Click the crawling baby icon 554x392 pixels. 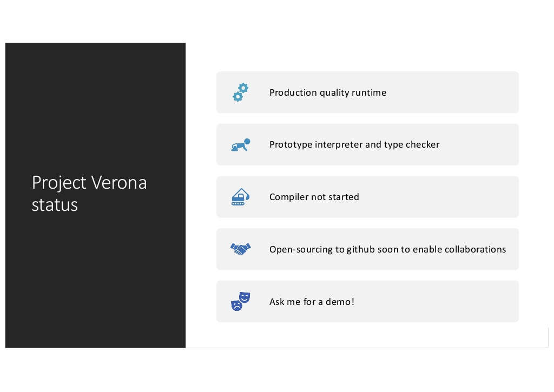240,145
